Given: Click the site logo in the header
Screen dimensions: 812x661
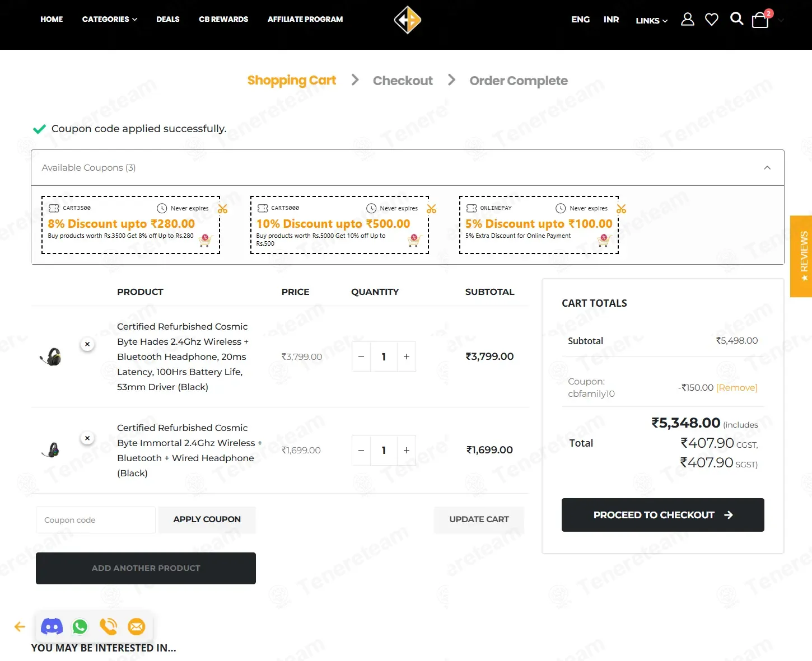Looking at the screenshot, I should pyautogui.click(x=408, y=20).
